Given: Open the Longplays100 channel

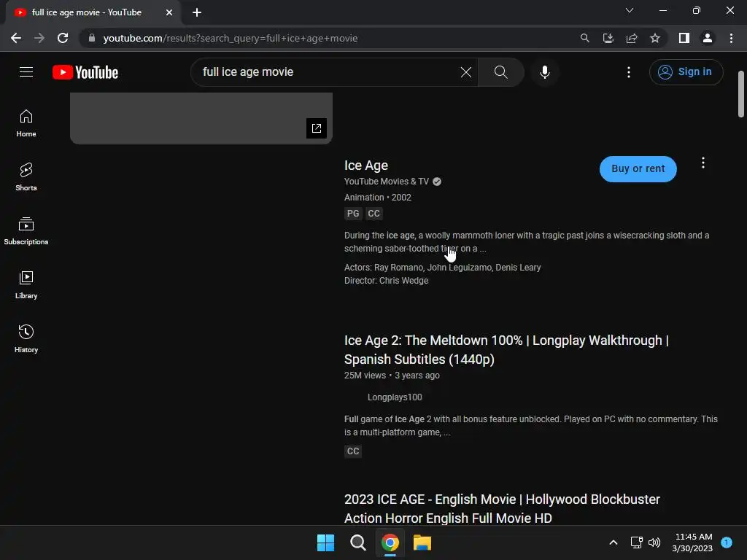Looking at the screenshot, I should click(395, 397).
